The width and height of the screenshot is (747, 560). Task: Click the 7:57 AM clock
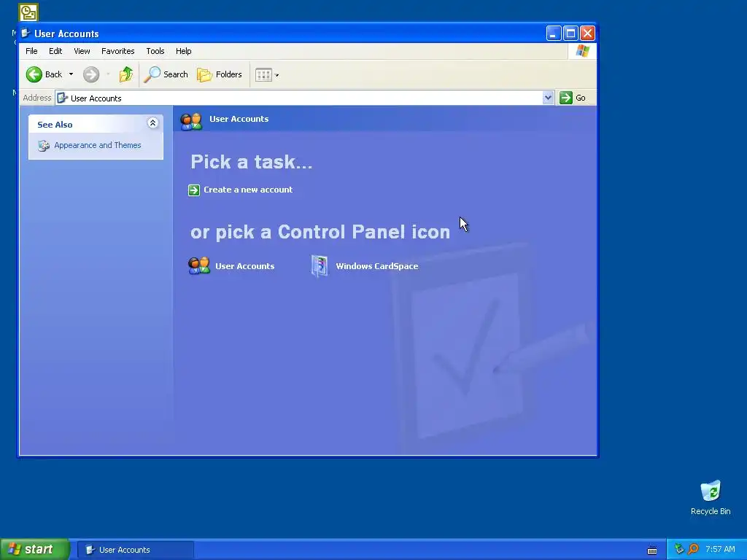click(x=720, y=549)
